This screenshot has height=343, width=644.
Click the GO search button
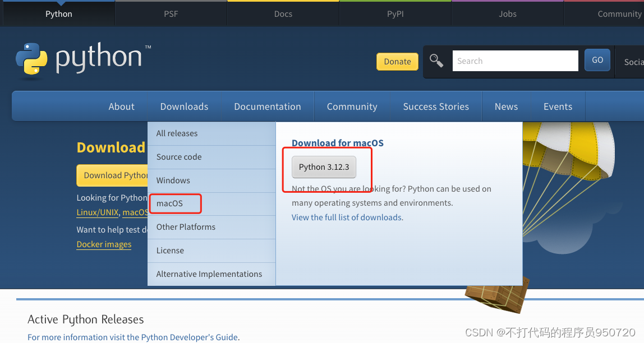pos(597,60)
